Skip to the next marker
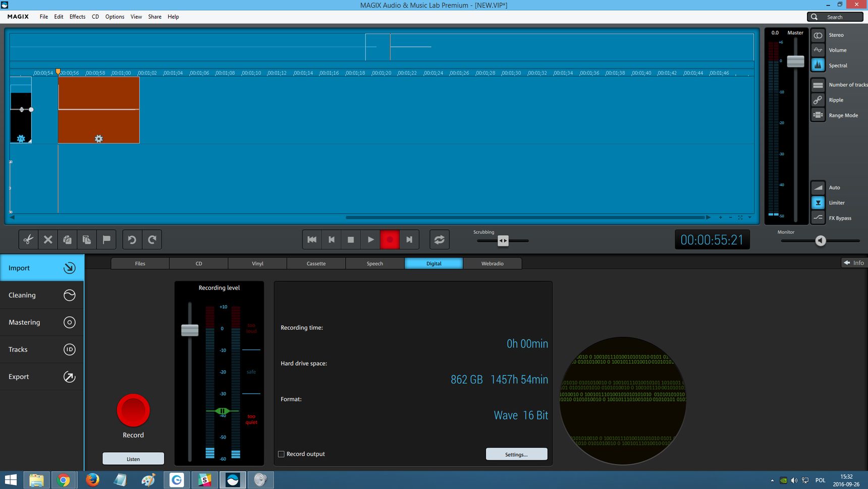The image size is (868, 489). pyautogui.click(x=409, y=239)
